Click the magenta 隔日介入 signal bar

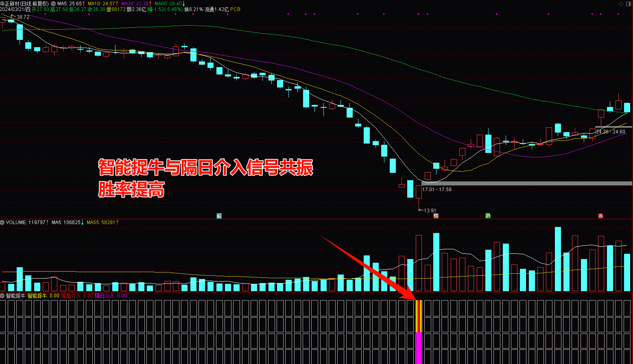419,348
